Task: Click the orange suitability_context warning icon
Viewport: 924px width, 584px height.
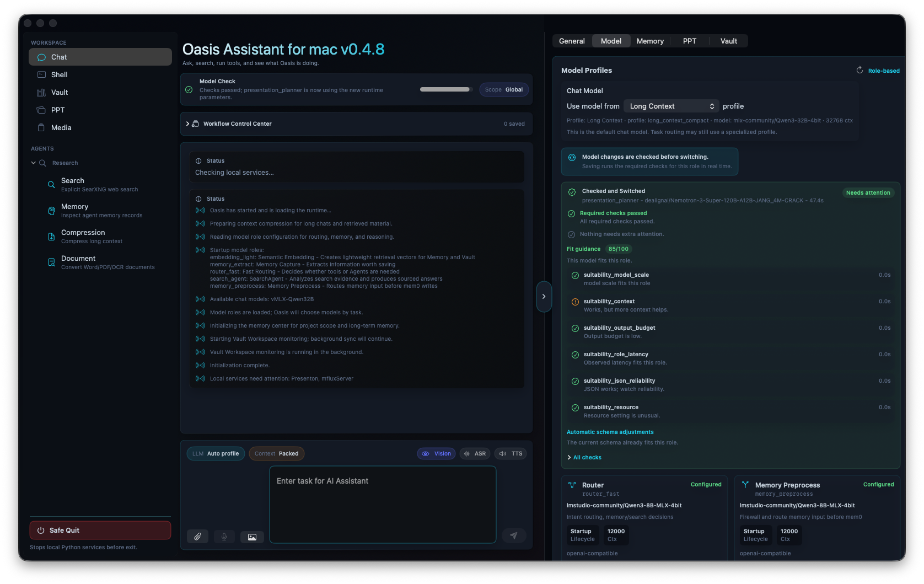Action: 575,302
